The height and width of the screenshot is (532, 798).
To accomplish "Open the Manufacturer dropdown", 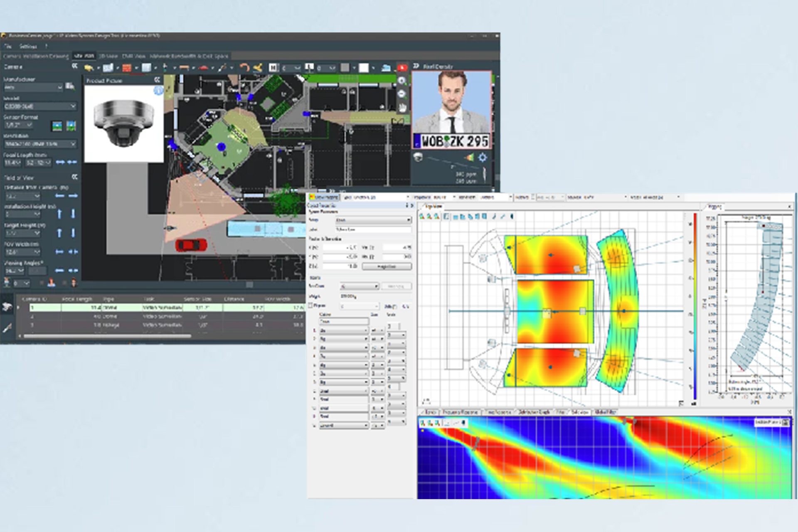I will [59, 87].
